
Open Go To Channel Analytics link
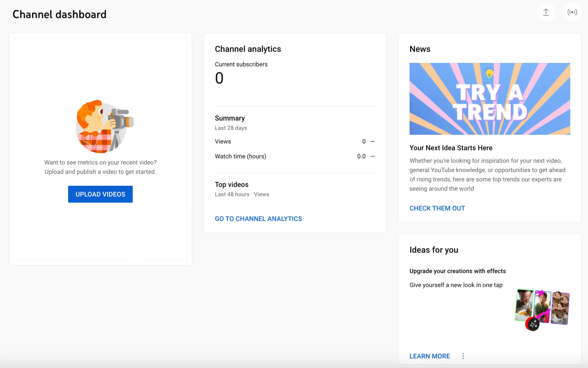(x=258, y=219)
